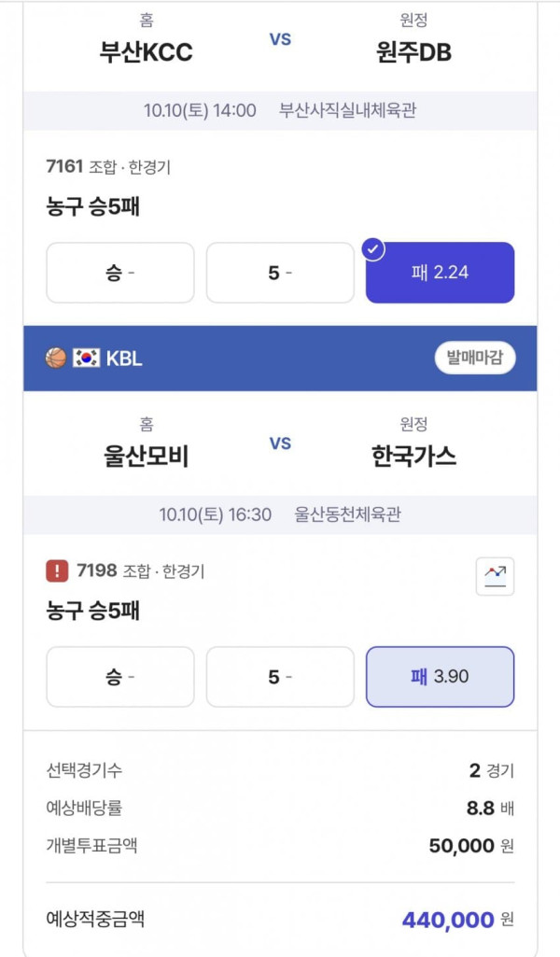This screenshot has width=560, height=957.
Task: Click the 440,000 expected payout amount
Action: (448, 920)
